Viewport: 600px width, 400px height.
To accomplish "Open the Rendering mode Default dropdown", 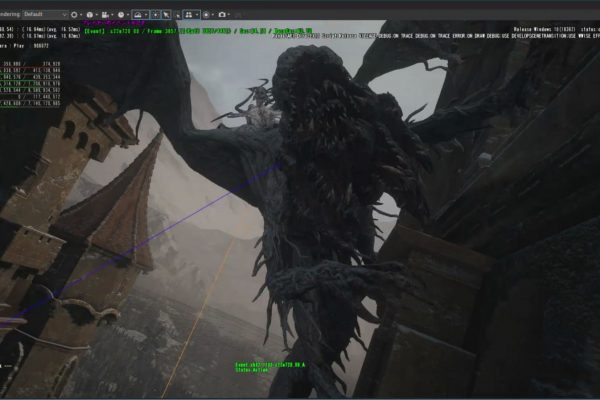I will tap(45, 15).
